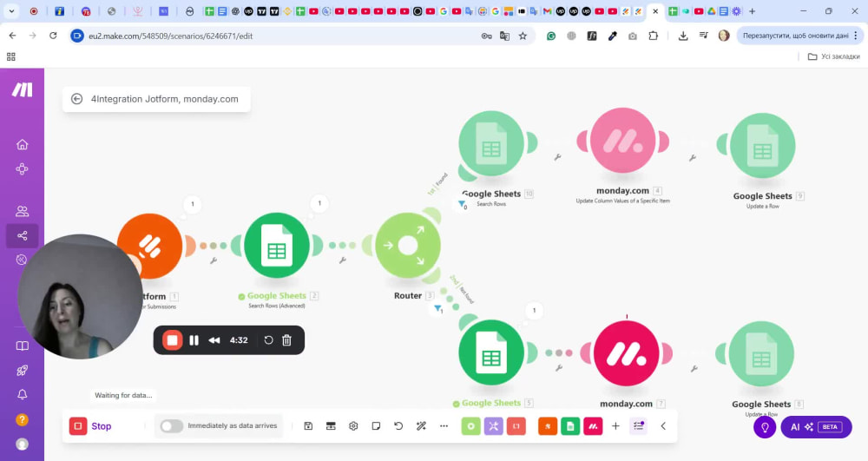Open the Усі закладки bookmarks folder
The width and height of the screenshot is (868, 461).
pyautogui.click(x=833, y=56)
